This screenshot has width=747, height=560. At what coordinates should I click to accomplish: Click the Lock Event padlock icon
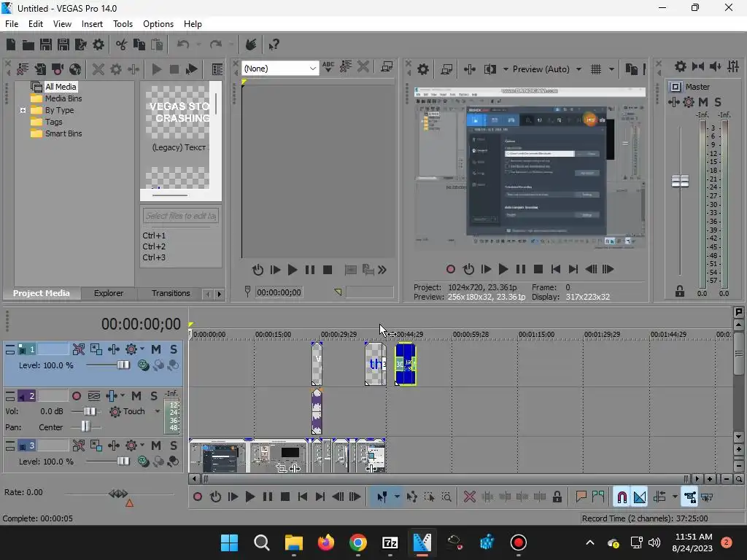(x=557, y=497)
